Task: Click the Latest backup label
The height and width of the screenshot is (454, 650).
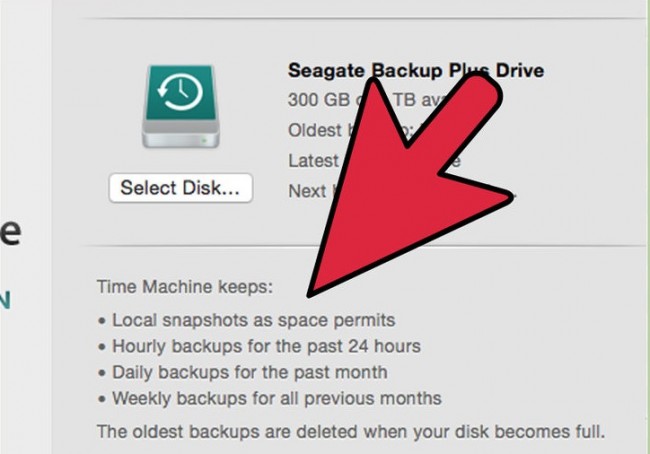Action: coord(314,161)
